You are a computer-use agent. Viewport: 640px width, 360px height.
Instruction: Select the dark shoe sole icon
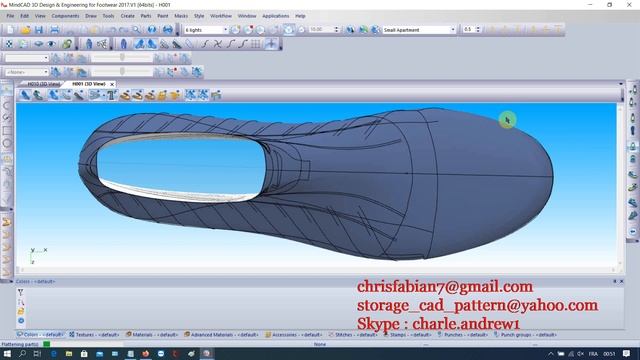coord(177,44)
